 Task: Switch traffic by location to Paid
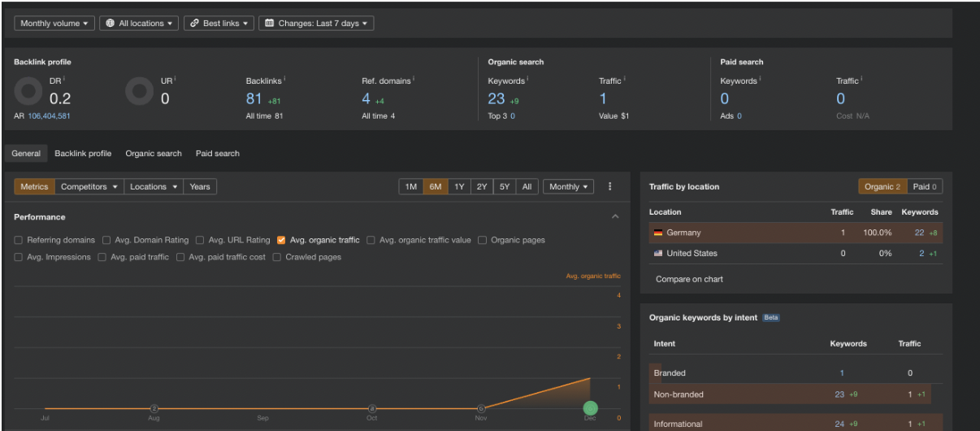(925, 187)
